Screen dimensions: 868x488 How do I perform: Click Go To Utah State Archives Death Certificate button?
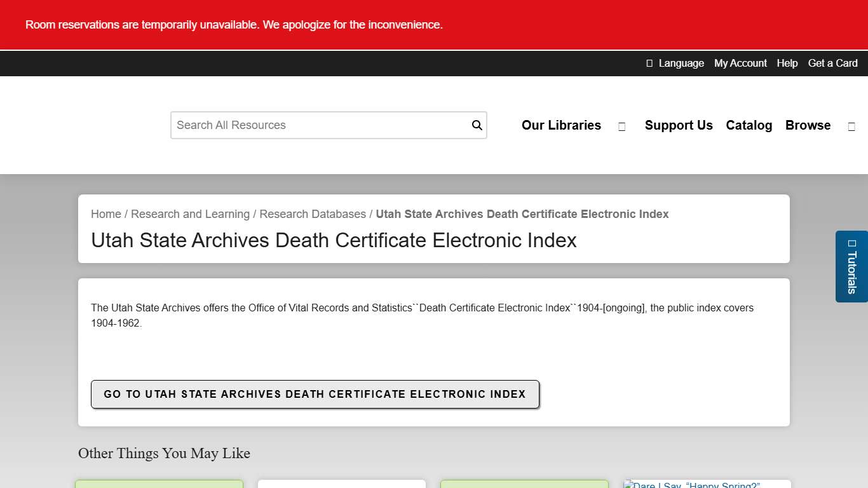(315, 394)
